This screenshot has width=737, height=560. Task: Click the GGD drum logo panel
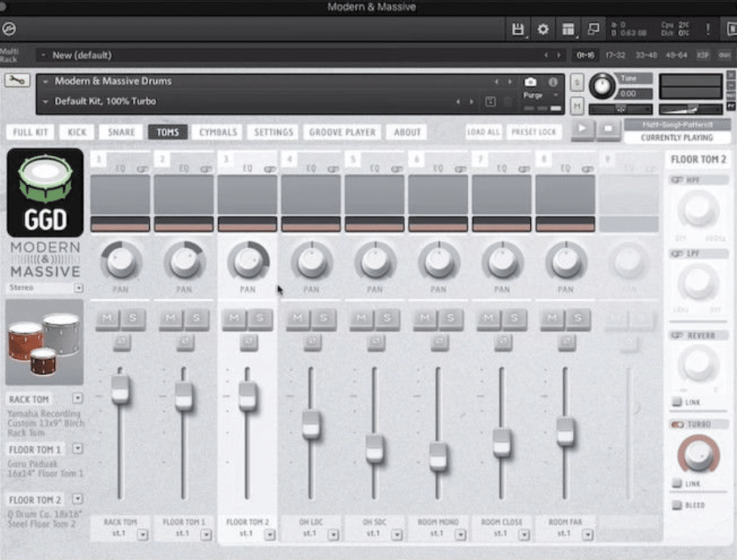(45, 193)
